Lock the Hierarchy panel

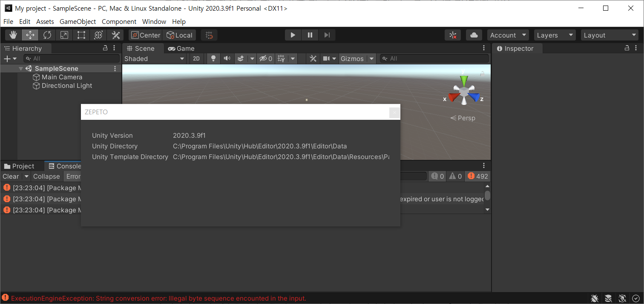[105, 48]
